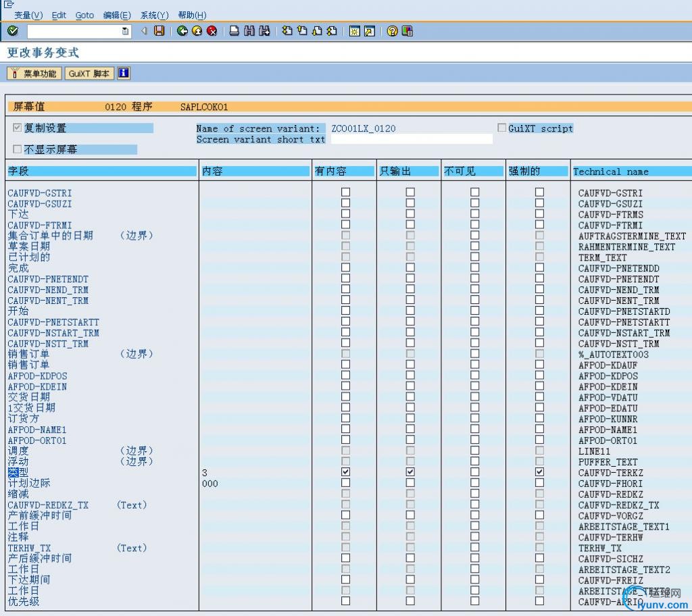Toggle the 复制设置 checkbox
The height and width of the screenshot is (616, 692).
[x=17, y=128]
